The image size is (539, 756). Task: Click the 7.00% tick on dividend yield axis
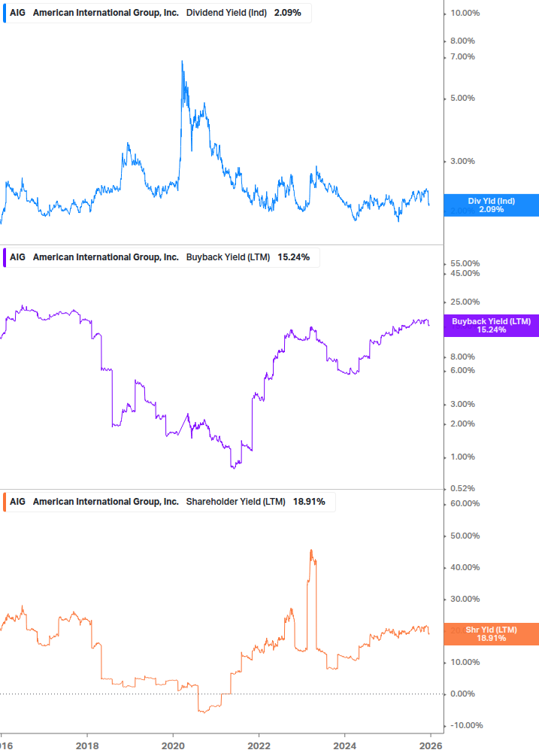(462, 57)
